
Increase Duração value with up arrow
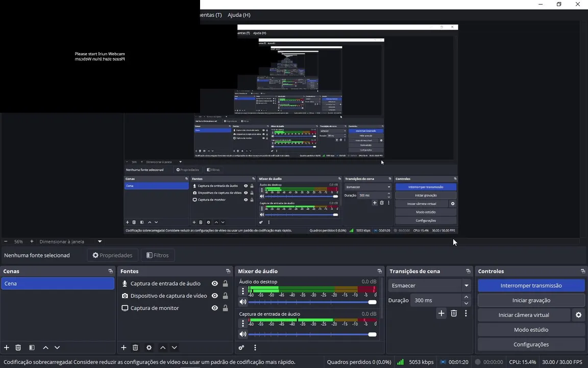click(466, 297)
